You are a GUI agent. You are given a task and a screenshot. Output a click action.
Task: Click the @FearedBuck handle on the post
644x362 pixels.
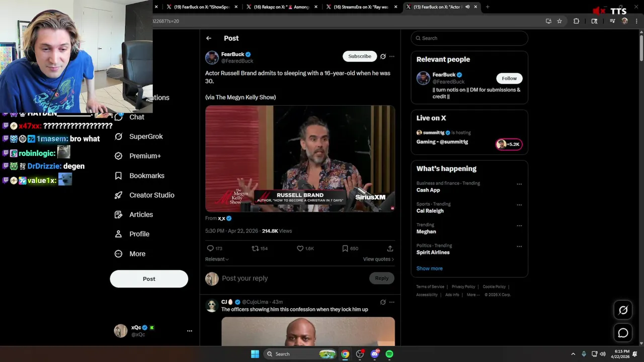click(237, 61)
